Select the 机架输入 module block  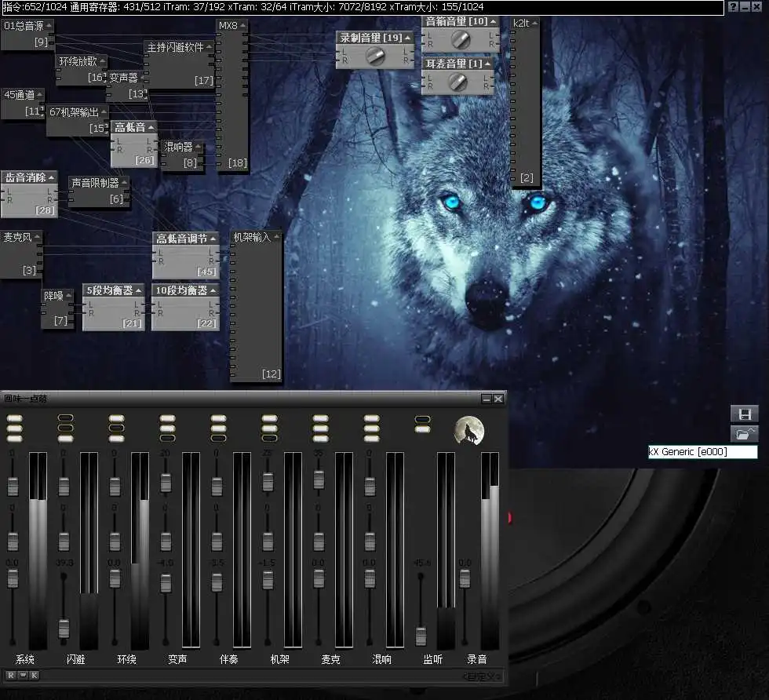tap(257, 307)
